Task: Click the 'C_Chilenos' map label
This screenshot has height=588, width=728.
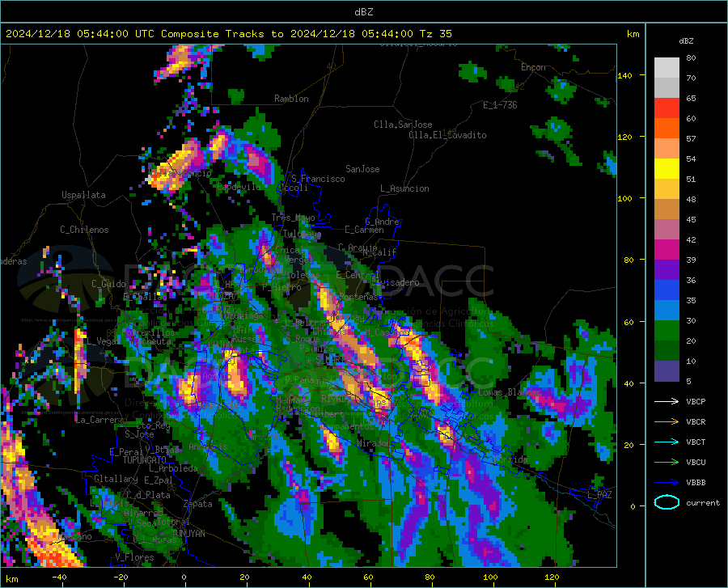Action: (x=84, y=230)
